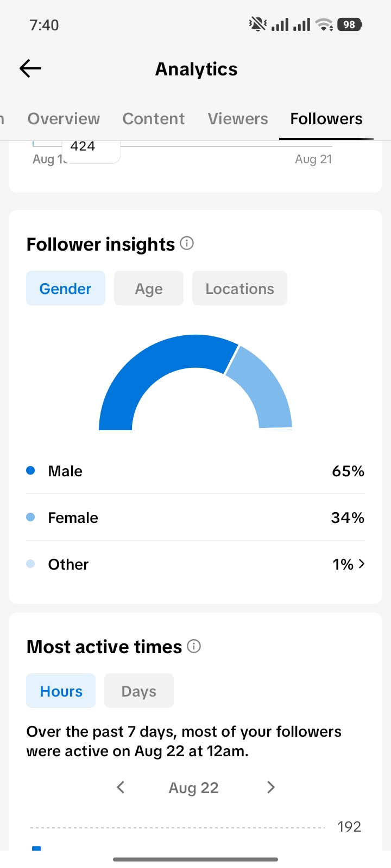Open the Viewers tab
The image size is (391, 868).
click(x=238, y=119)
